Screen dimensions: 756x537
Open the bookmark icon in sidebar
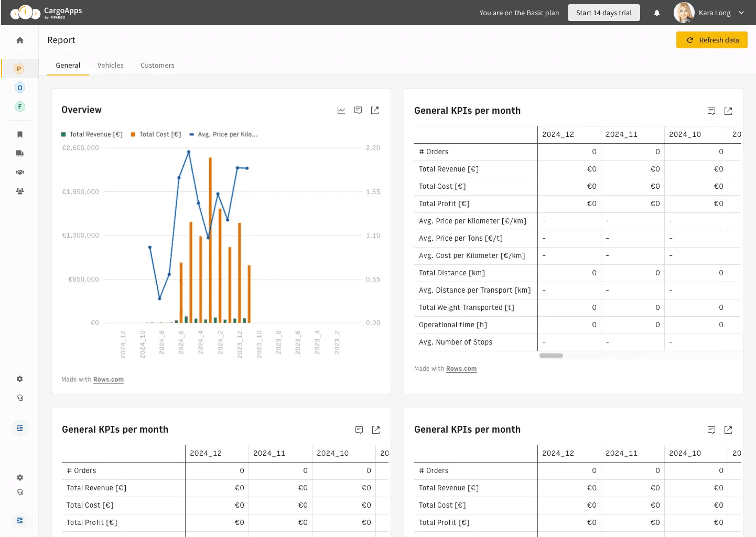[20, 135]
